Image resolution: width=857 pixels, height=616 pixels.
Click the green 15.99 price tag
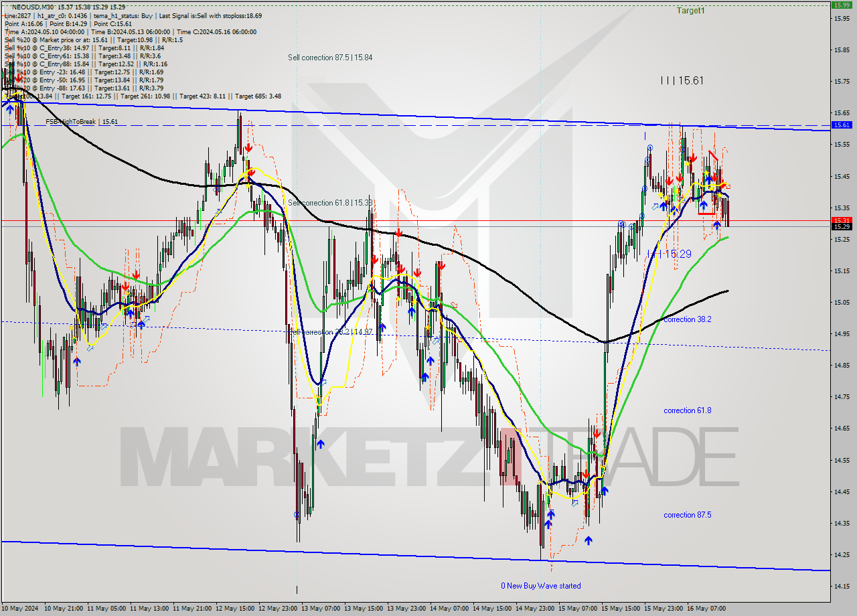pyautogui.click(x=842, y=5)
